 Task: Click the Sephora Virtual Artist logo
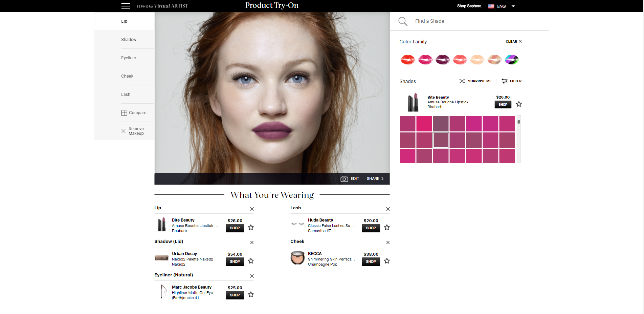[162, 6]
